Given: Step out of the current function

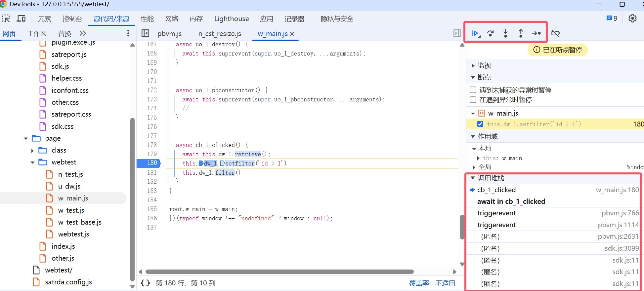Looking at the screenshot, I should point(521,33).
